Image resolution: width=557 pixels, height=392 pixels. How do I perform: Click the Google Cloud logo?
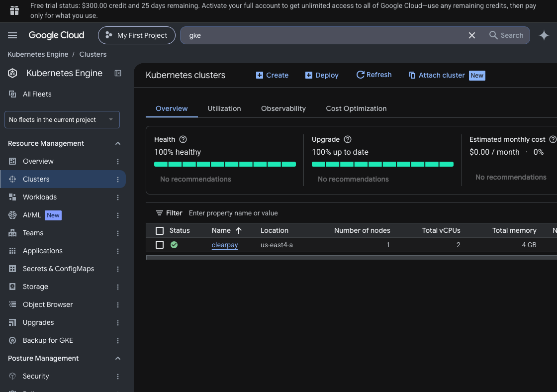[x=56, y=35]
